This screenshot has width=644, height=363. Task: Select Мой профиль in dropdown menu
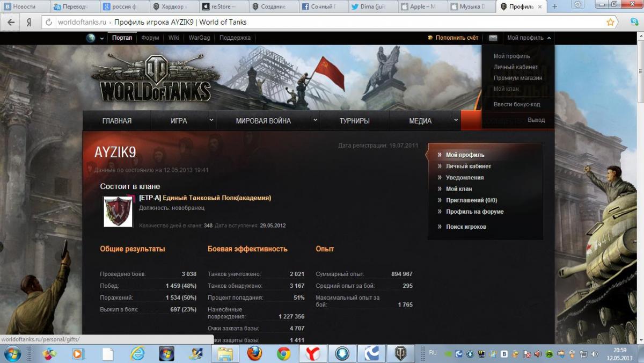(511, 56)
